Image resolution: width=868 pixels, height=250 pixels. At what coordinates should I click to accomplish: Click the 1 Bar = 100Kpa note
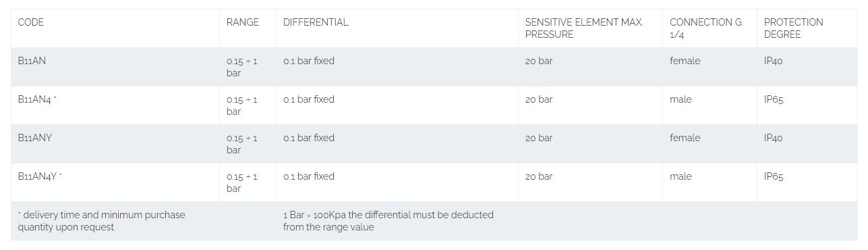click(x=388, y=221)
